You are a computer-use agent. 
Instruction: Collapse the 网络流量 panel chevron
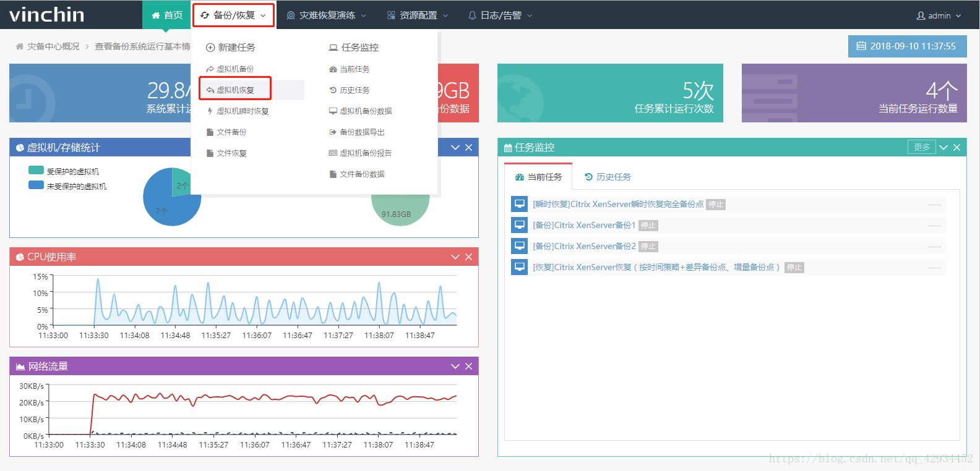pyautogui.click(x=455, y=367)
